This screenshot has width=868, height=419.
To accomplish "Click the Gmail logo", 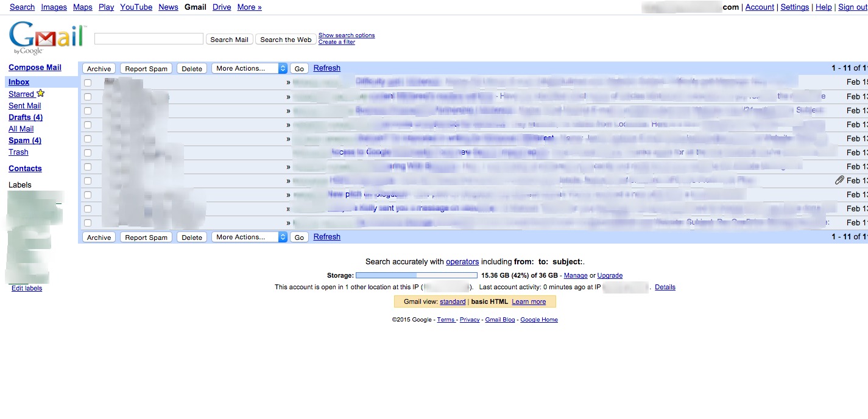I will (47, 38).
